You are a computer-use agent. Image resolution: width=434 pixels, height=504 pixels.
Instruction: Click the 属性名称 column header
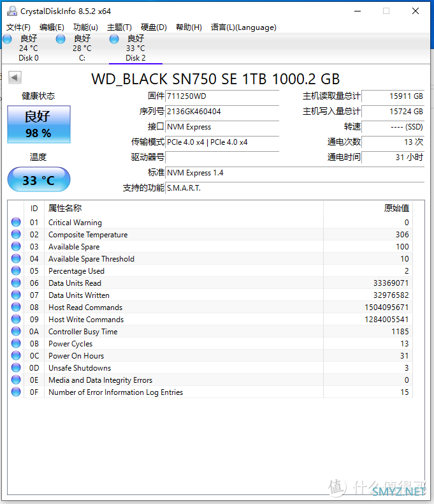coord(184,208)
